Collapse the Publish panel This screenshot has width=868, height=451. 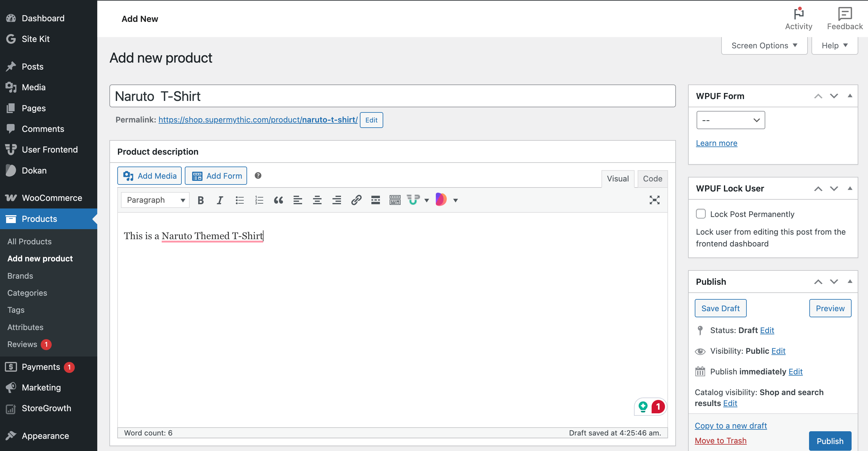pyautogui.click(x=850, y=281)
